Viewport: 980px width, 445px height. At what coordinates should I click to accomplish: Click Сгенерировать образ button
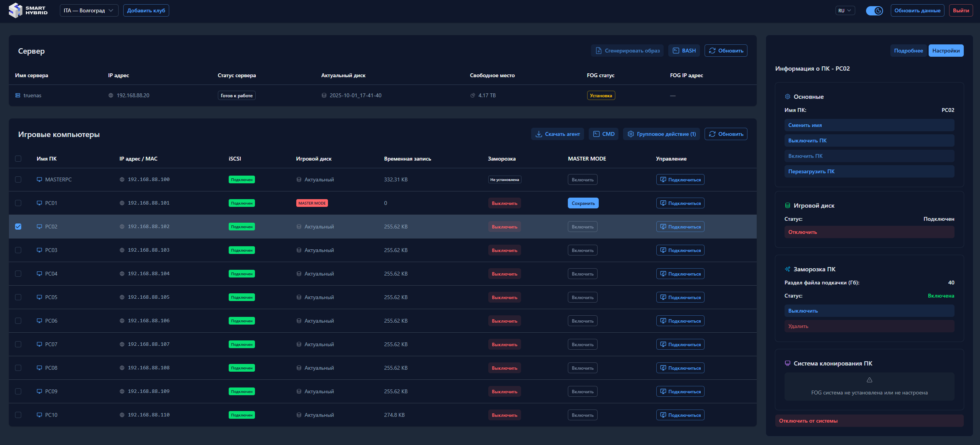627,51
